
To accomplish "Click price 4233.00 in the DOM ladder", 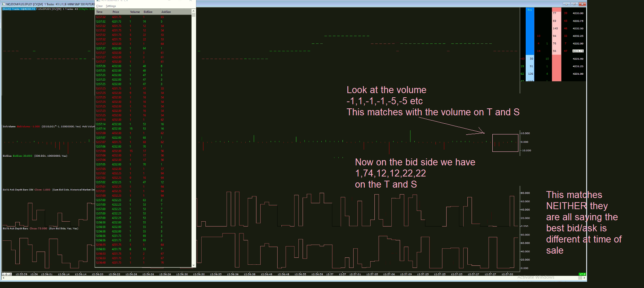I will point(578,13).
